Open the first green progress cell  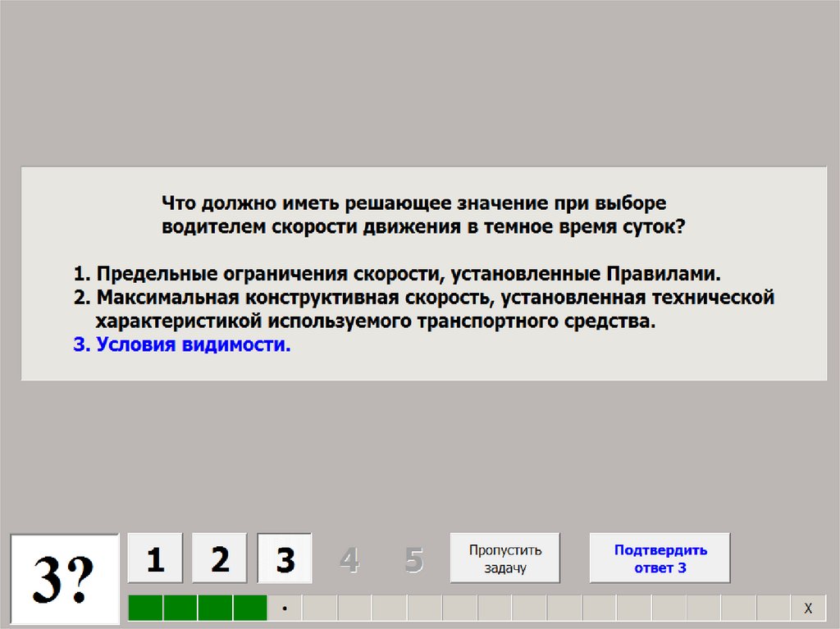[145, 608]
